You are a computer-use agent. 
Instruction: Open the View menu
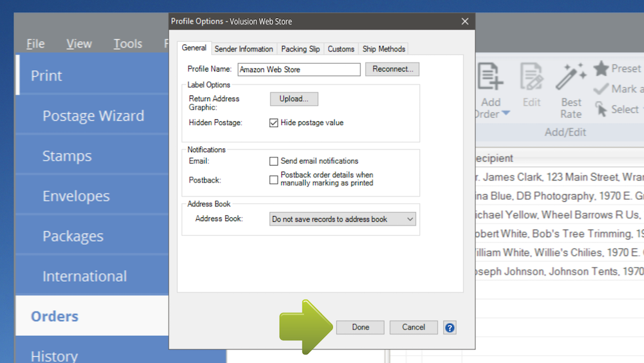click(79, 44)
